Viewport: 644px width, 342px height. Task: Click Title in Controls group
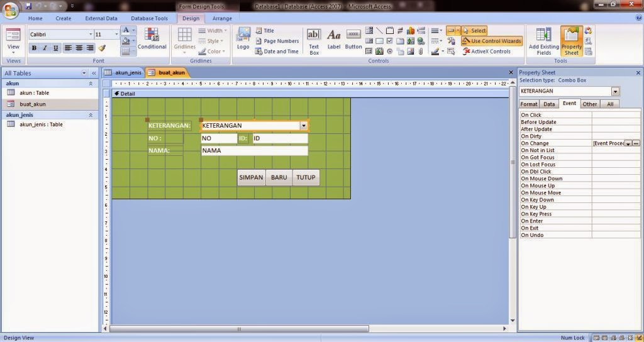point(265,30)
